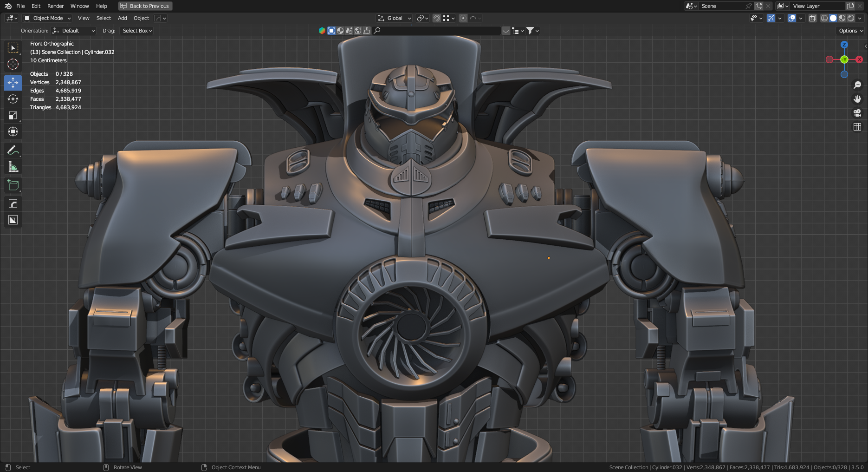Open the Object Mode dropdown
The image size is (868, 472).
pos(47,18)
